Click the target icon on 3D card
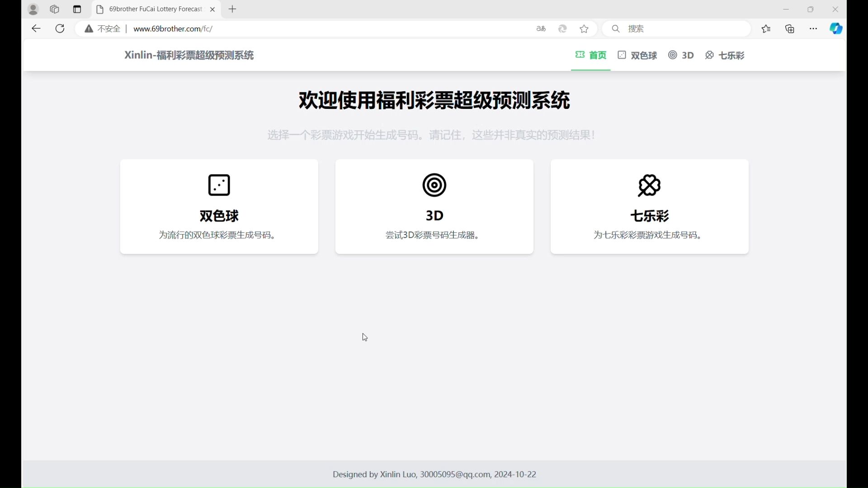The width and height of the screenshot is (868, 488). point(434,185)
